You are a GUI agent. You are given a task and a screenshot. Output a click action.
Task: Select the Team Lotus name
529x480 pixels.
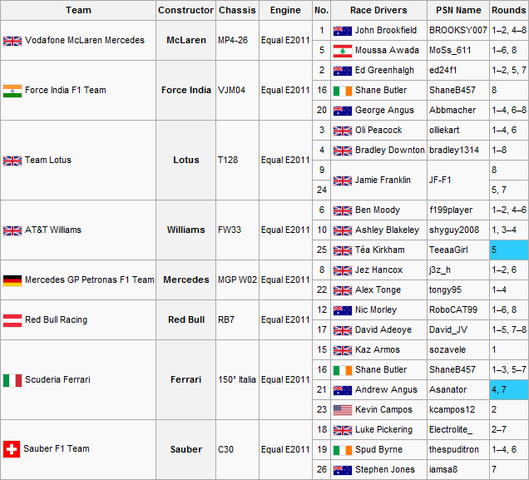[x=48, y=160]
